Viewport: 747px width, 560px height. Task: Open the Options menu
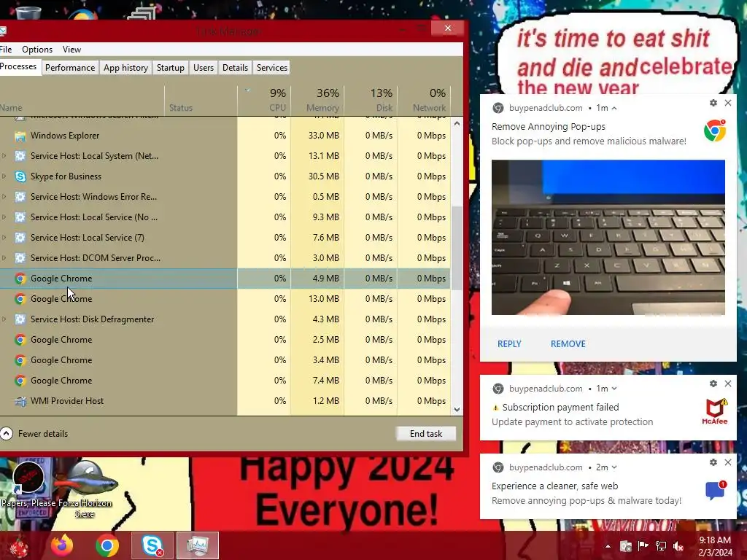coord(37,50)
